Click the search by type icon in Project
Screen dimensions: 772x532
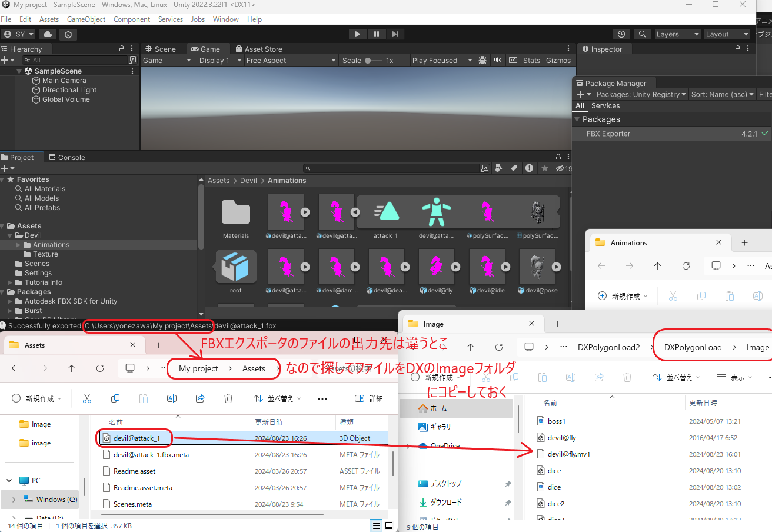499,168
